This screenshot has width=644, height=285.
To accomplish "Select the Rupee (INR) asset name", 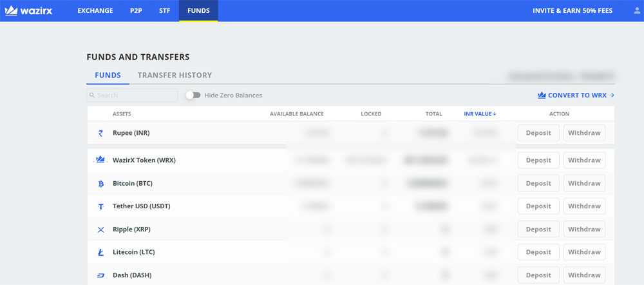I will [131, 133].
